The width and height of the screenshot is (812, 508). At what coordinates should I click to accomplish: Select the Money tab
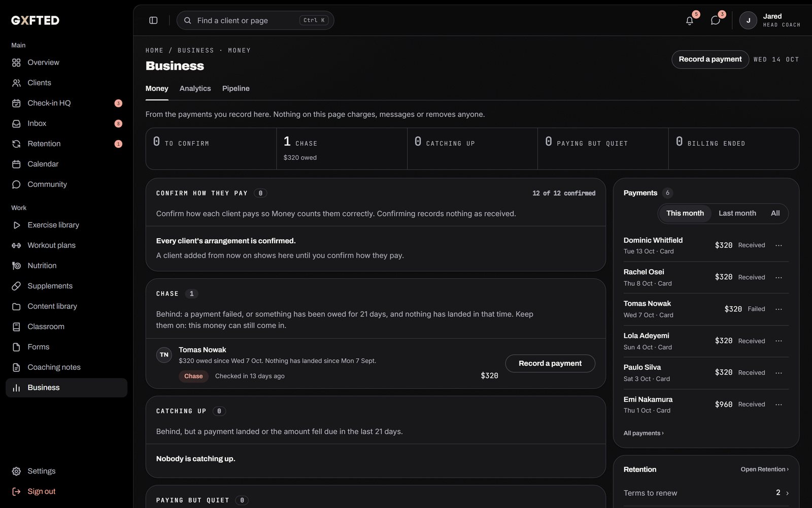[157, 88]
